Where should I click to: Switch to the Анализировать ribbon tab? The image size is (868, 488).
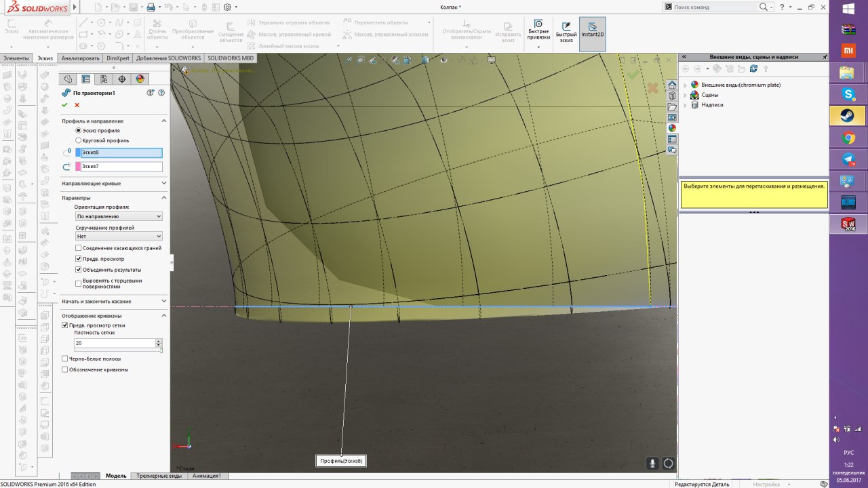(x=80, y=58)
